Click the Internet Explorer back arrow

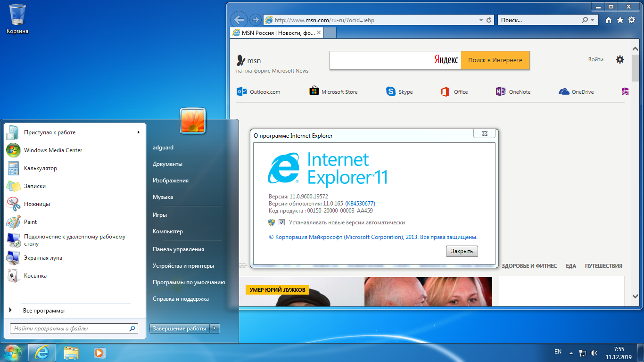click(239, 20)
